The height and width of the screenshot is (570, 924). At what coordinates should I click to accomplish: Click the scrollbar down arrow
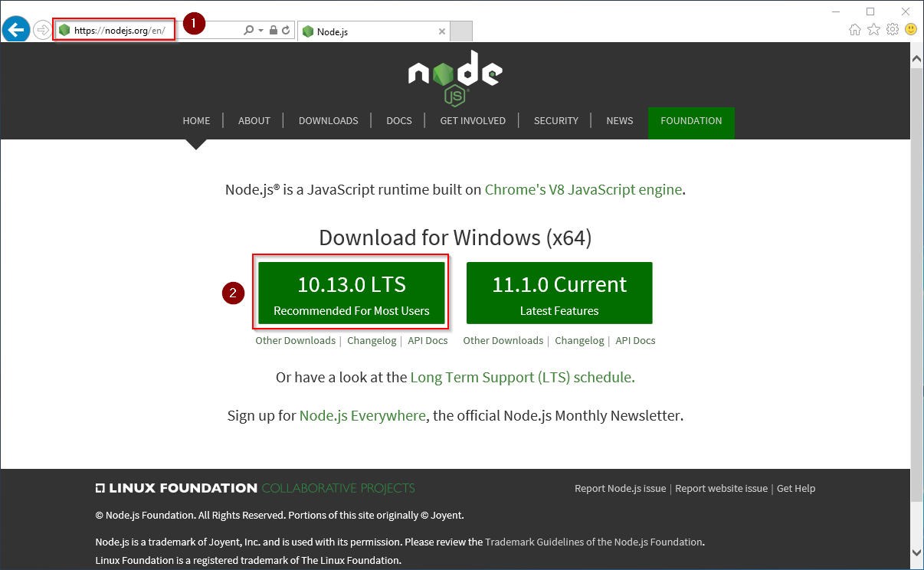pos(916,552)
